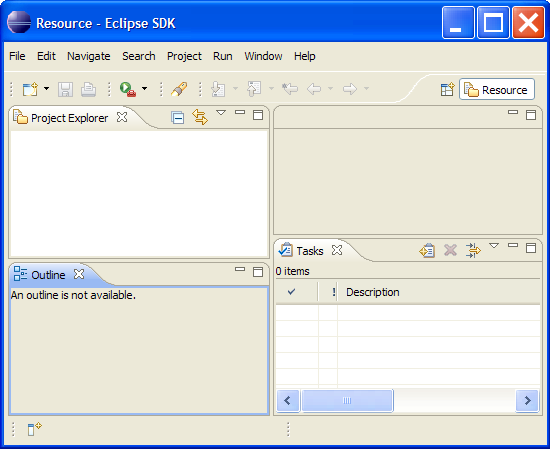Click the Tasks horizontal scrollbar thumb
Screen dimensions: 550x449
pyautogui.click(x=347, y=401)
